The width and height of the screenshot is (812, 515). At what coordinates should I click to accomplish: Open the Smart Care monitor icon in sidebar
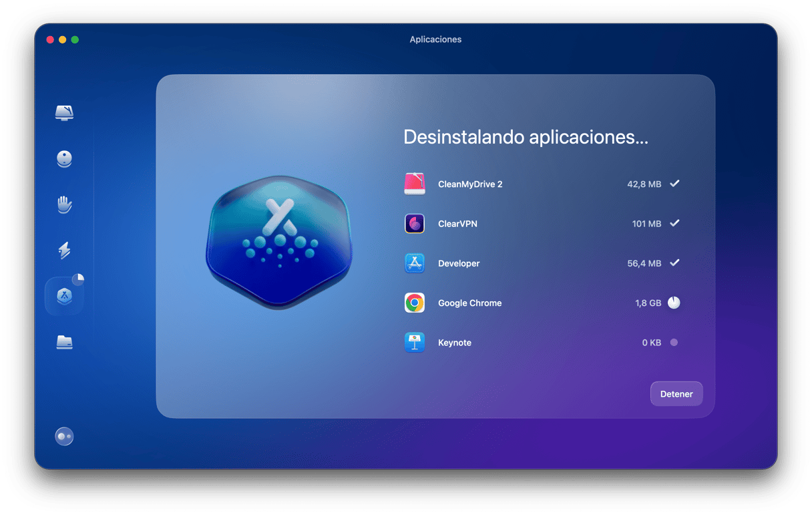64,113
